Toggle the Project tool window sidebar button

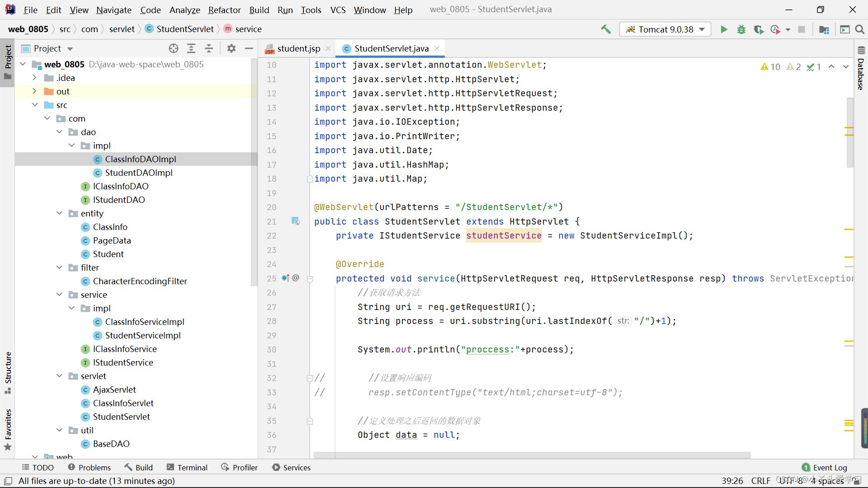8,62
